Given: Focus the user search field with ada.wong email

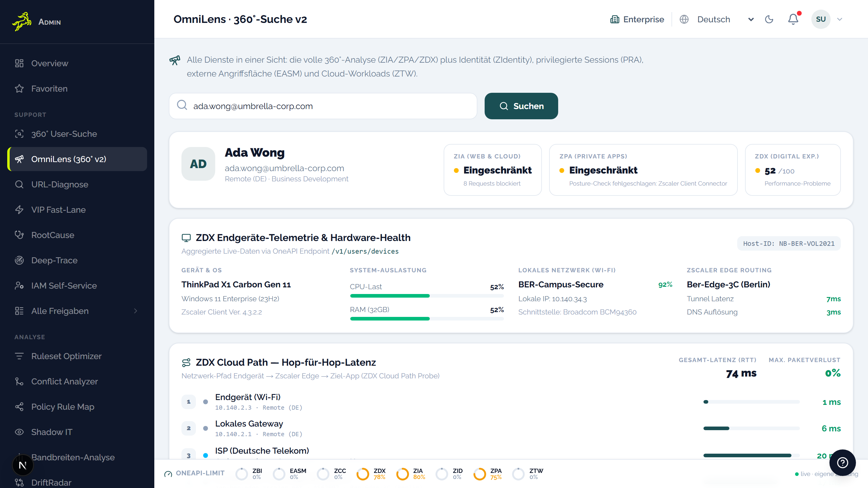Looking at the screenshot, I should click(323, 106).
